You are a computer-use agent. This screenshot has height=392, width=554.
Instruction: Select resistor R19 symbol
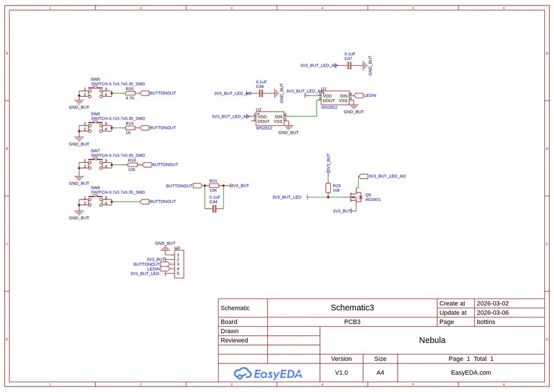pyautogui.click(x=130, y=128)
